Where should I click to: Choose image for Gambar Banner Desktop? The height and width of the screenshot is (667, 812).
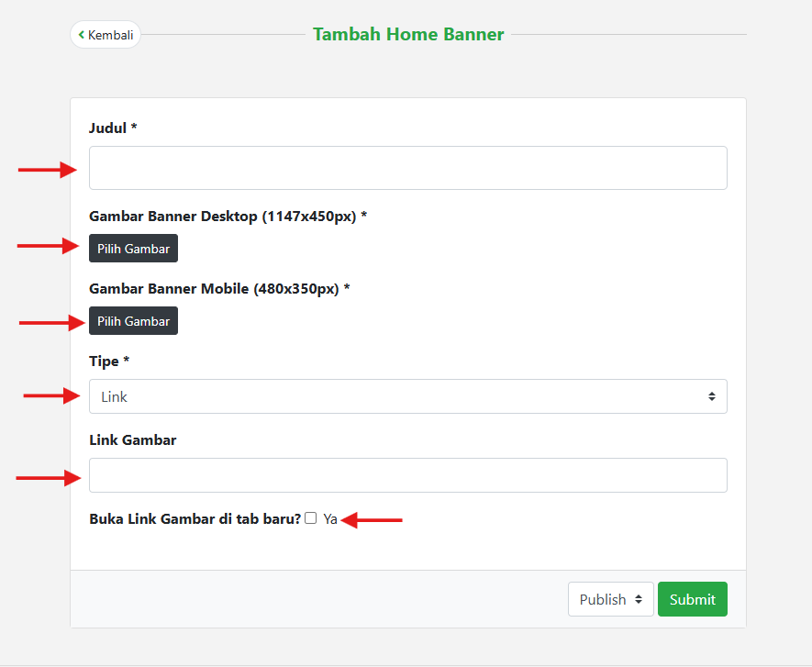click(133, 249)
